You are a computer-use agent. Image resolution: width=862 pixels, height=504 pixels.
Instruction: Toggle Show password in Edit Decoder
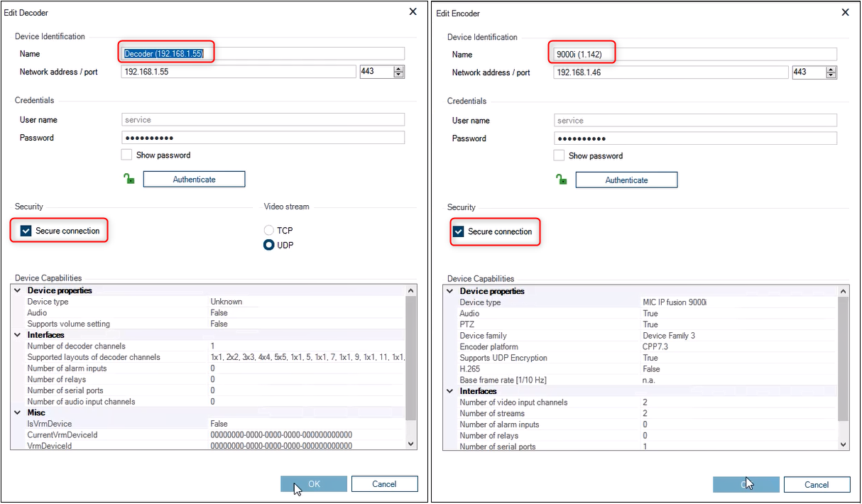pyautogui.click(x=126, y=155)
